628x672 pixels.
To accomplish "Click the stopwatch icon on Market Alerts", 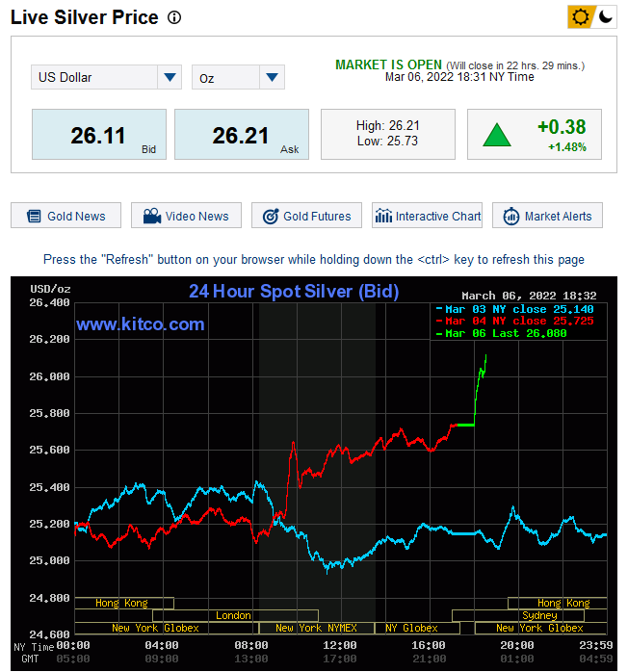I will [x=511, y=216].
